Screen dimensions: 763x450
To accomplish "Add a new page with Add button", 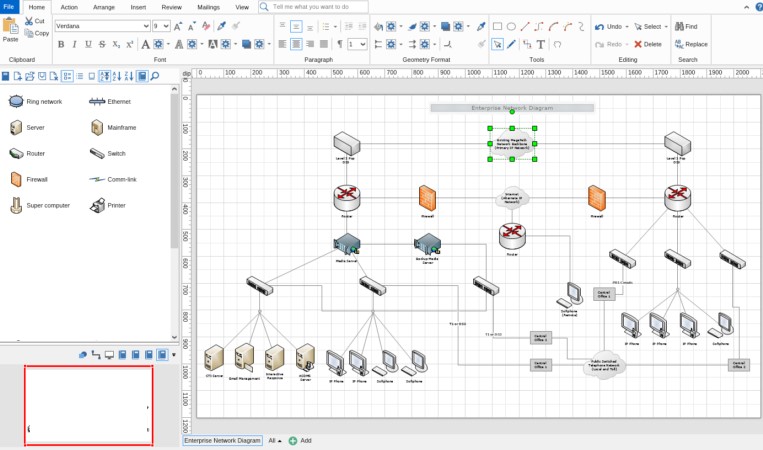I will pos(300,441).
